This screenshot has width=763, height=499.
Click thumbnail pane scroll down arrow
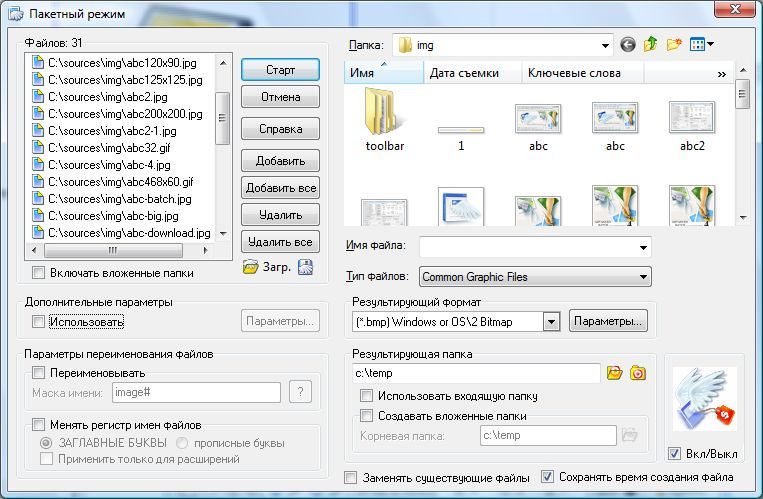coord(743,218)
